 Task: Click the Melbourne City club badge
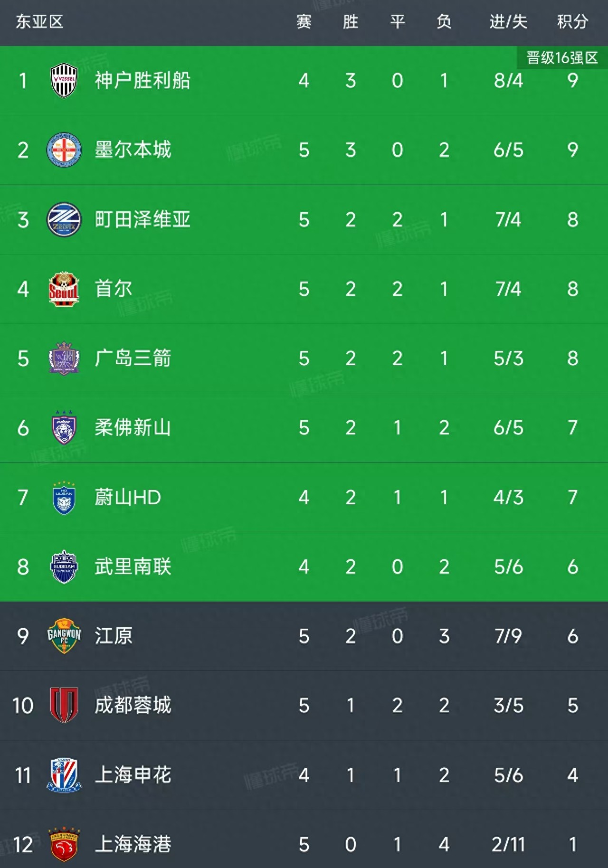(x=64, y=150)
